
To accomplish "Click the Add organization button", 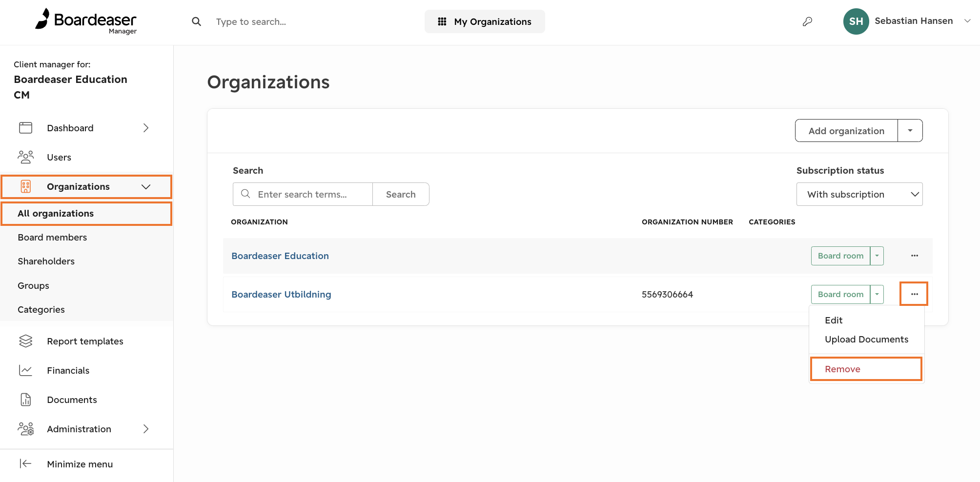I will point(846,131).
